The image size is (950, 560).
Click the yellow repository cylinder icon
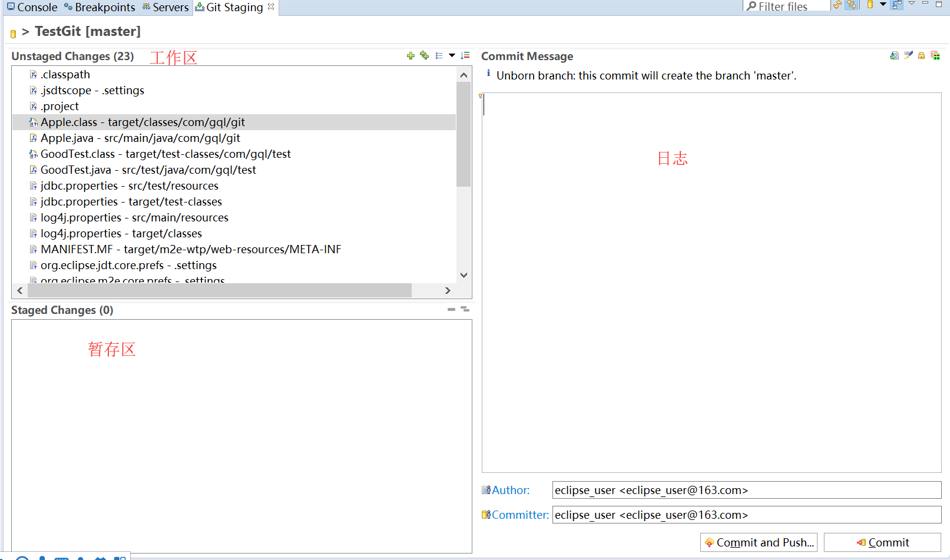coord(870,5)
